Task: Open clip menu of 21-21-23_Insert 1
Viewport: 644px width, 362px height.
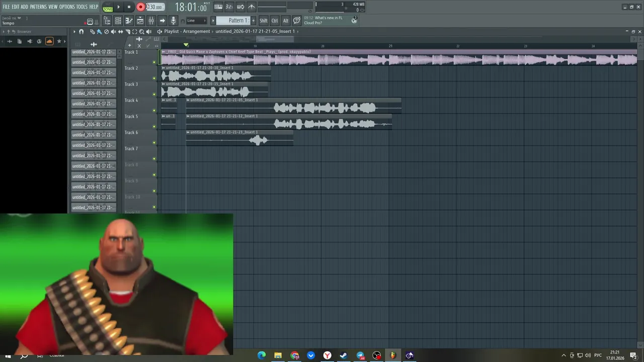Action: click(188, 132)
